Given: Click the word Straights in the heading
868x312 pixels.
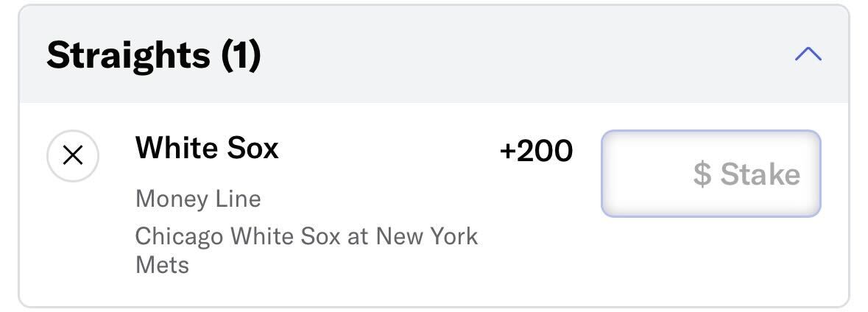Looking at the screenshot, I should pos(128,54).
